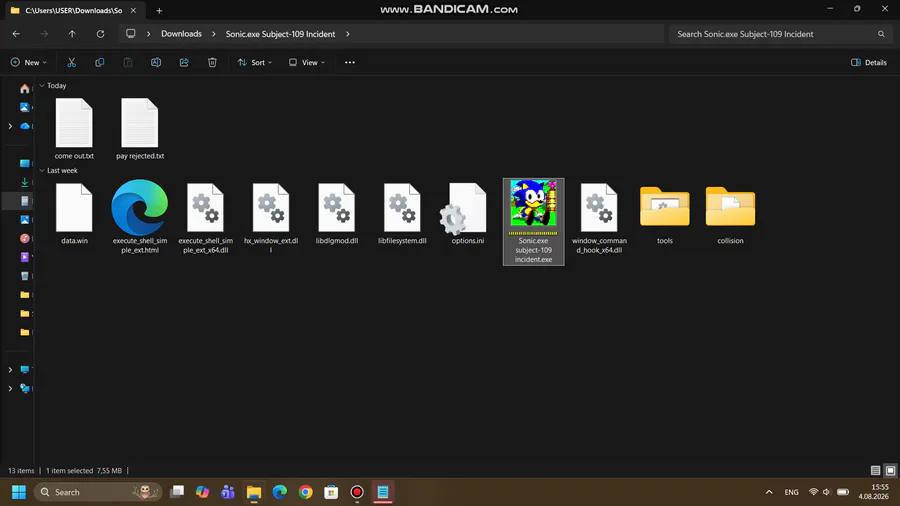Select the hx_window_ext.dll file
900x506 pixels.
pos(271,218)
